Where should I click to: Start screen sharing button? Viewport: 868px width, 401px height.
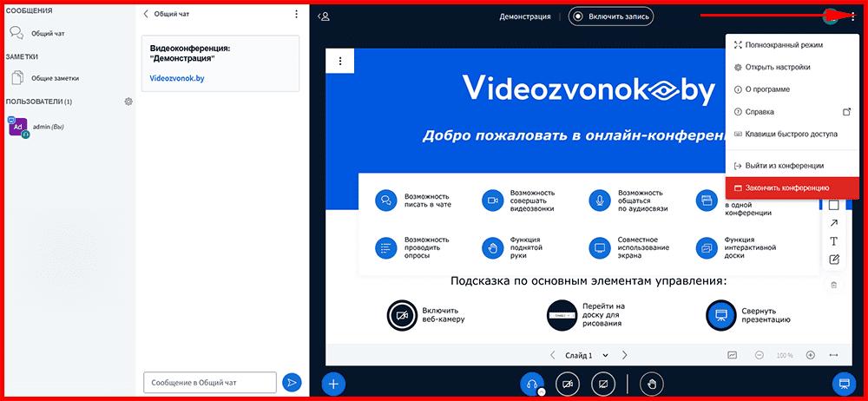[x=603, y=384]
